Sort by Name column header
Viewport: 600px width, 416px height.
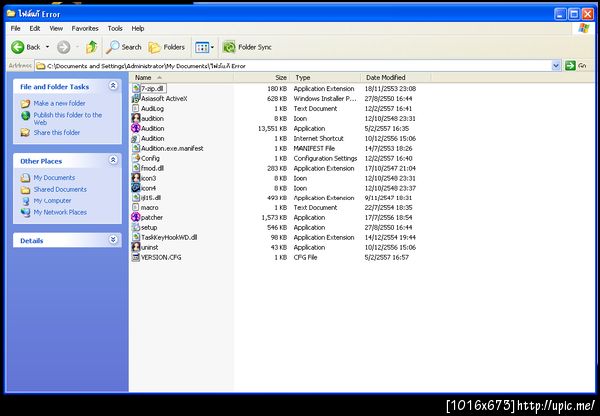182,77
